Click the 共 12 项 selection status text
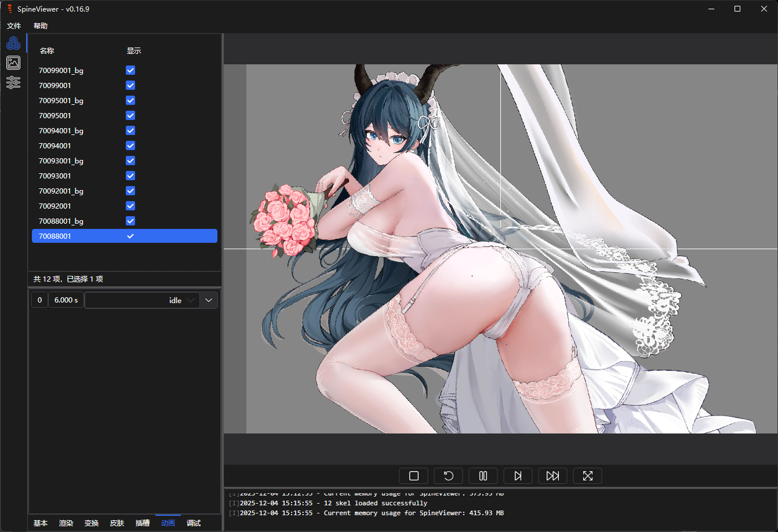The width and height of the screenshot is (778, 532). click(68, 279)
